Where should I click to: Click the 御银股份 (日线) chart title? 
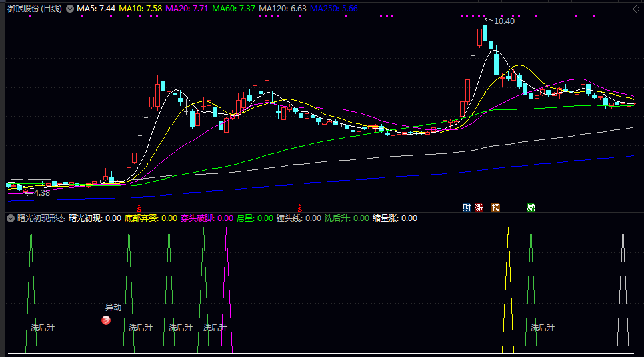coord(35,9)
